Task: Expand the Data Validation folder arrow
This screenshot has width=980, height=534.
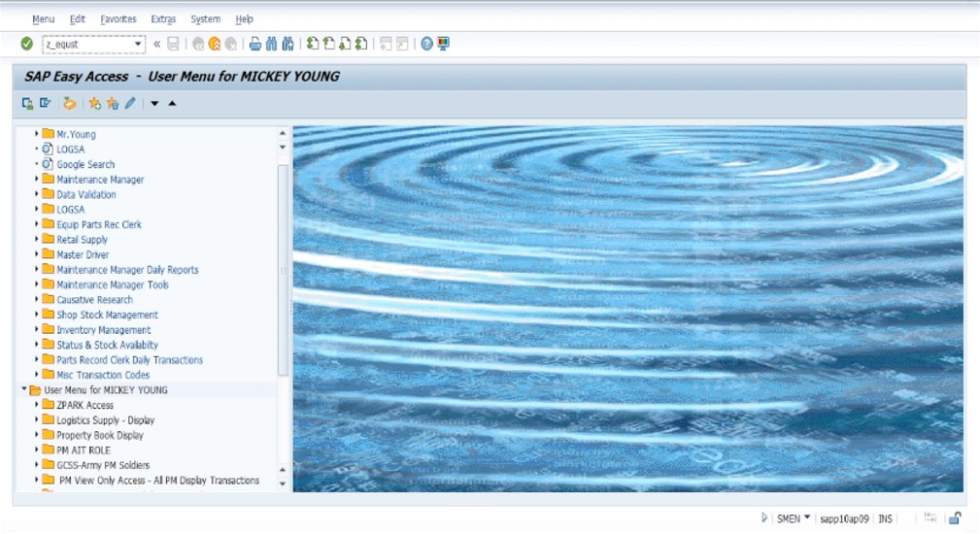Action: click(36, 194)
